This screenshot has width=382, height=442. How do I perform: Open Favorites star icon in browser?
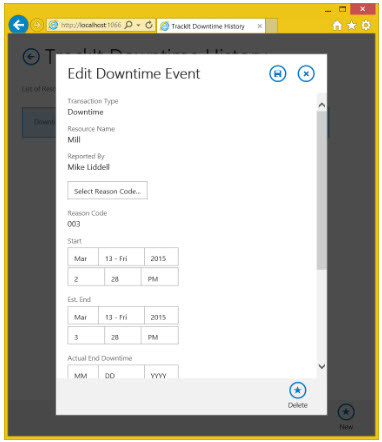click(x=351, y=25)
